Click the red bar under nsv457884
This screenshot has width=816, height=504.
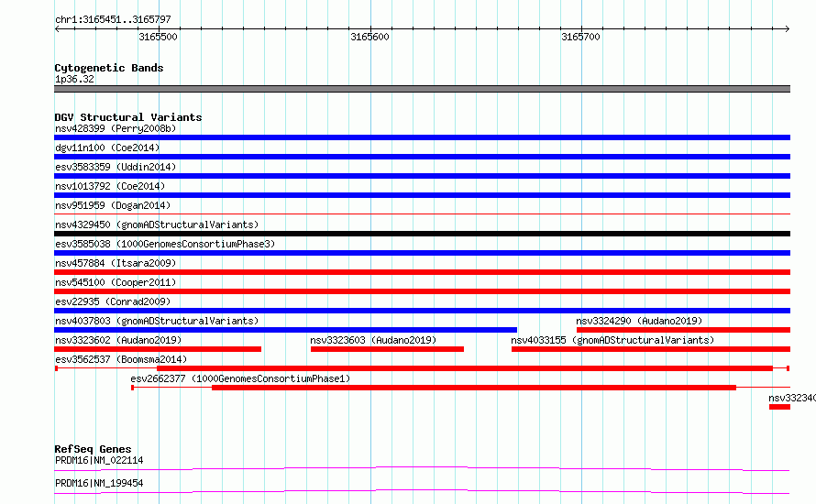(x=422, y=272)
